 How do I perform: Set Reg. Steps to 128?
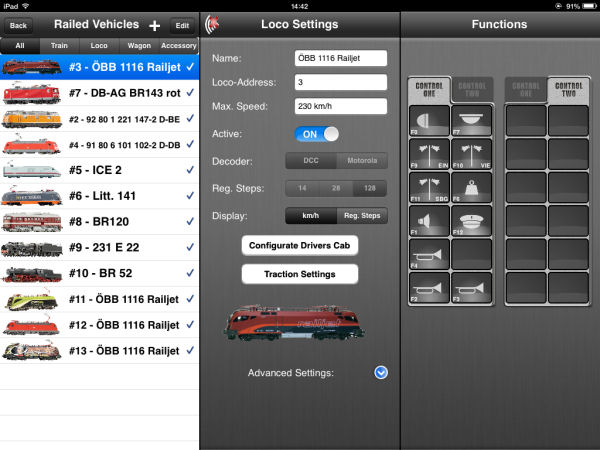tap(370, 188)
